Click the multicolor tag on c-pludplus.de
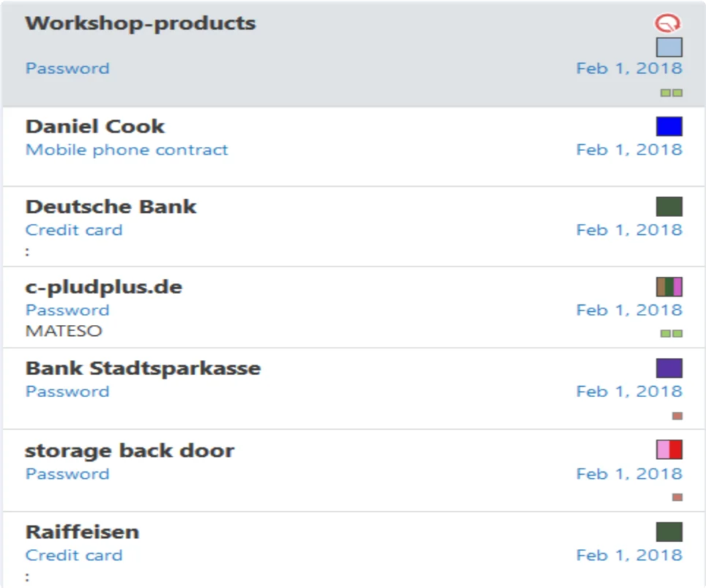This screenshot has height=588, width=706. click(x=669, y=287)
